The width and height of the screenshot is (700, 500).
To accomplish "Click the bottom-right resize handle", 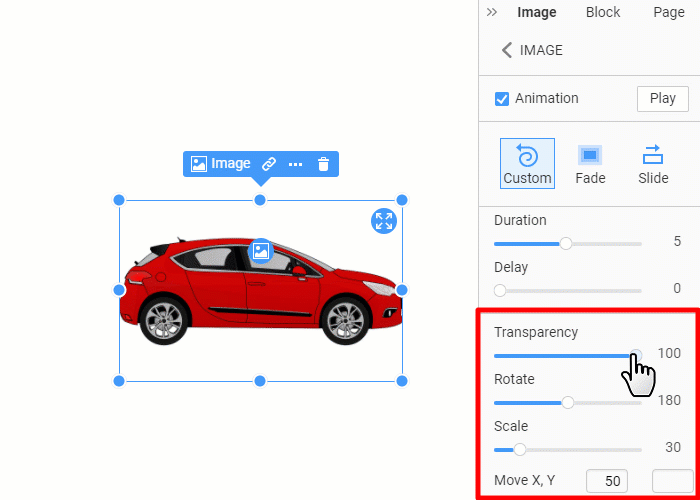I will 402,381.
